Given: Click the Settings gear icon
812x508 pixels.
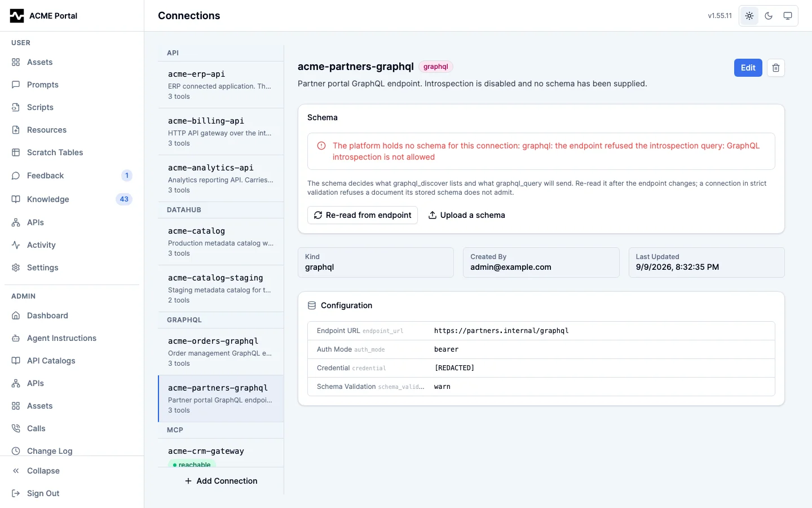Looking at the screenshot, I should [x=16, y=268].
